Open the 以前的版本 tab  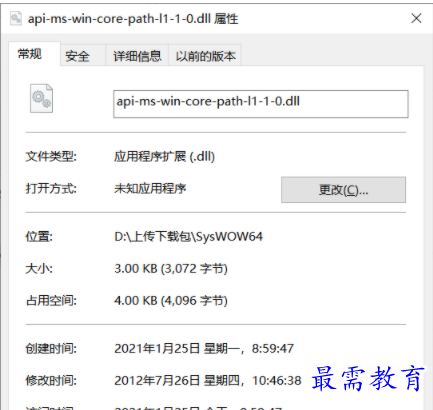pos(205,56)
